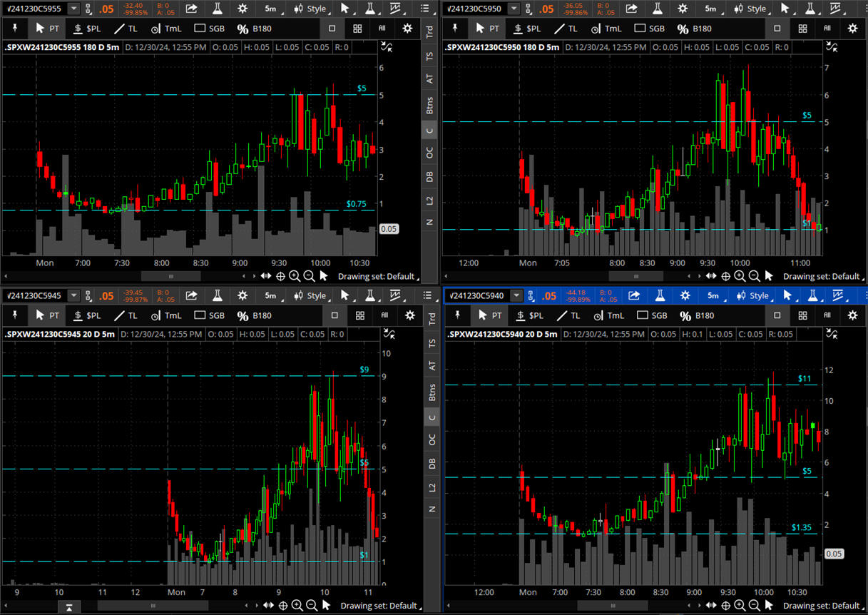Viewport: 868px width, 615px height.
Task: Open symbol dropdown arrow for C5940
Action: click(516, 295)
